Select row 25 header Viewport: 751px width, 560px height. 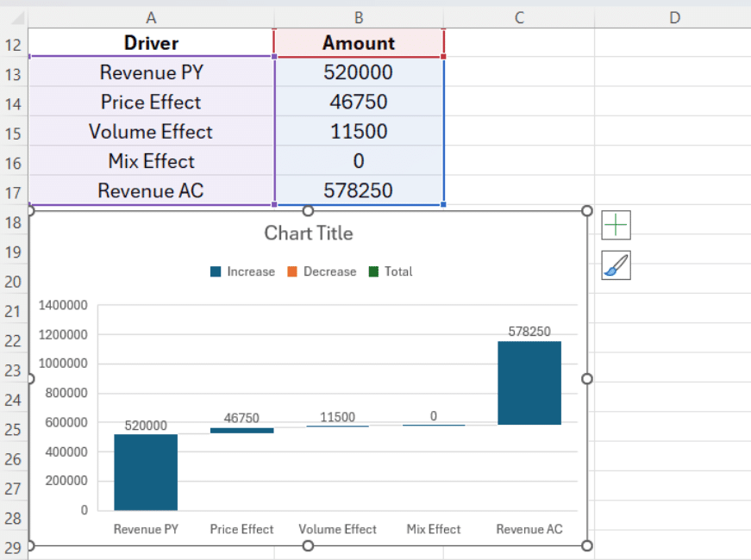coord(14,429)
